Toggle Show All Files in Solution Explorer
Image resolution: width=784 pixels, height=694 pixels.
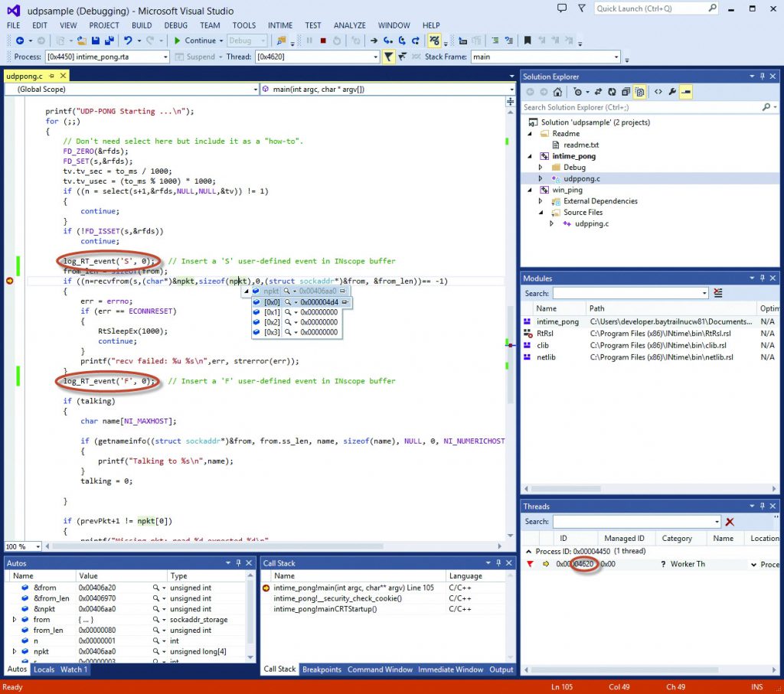[x=639, y=92]
